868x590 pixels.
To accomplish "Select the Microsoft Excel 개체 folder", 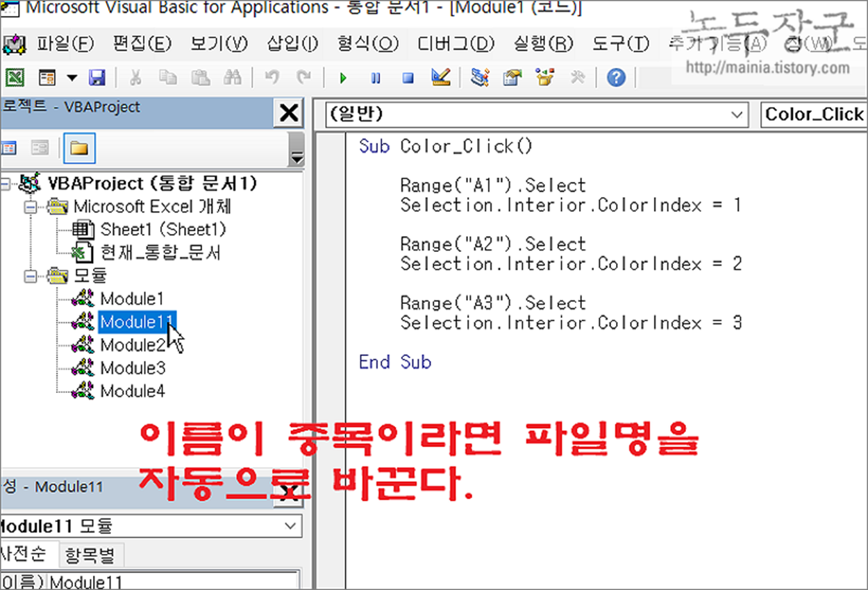I will pos(152,206).
